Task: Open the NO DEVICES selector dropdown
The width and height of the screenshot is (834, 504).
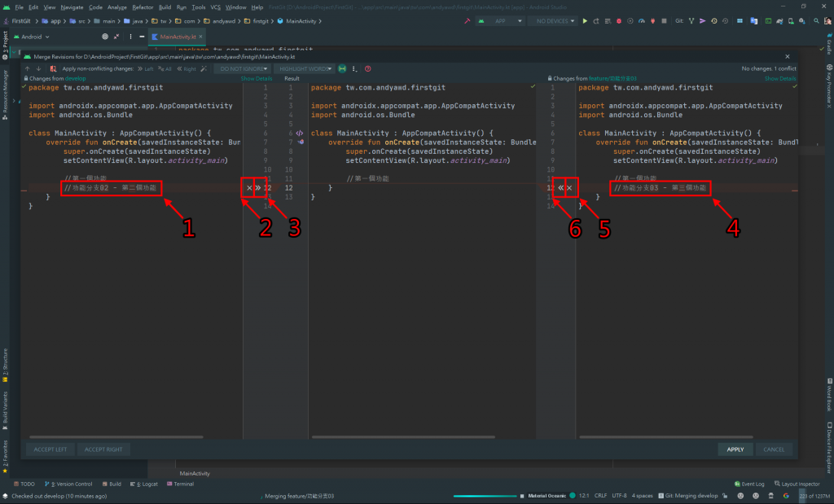Action: pos(555,21)
